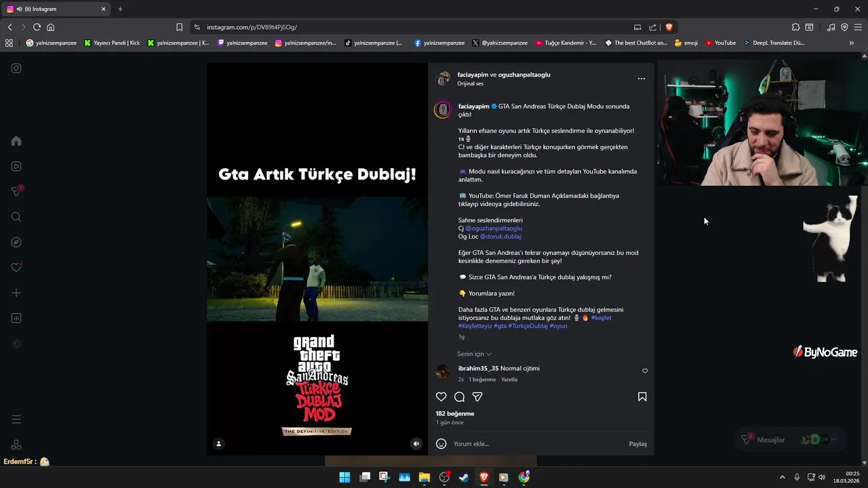Open the clock and date panel
This screenshot has height=488, width=868.
pyautogui.click(x=847, y=477)
